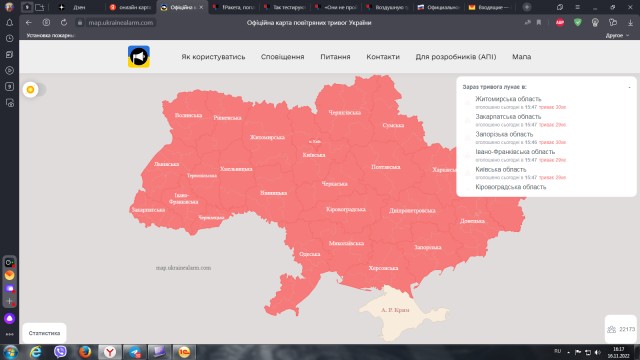The width and height of the screenshot is (640, 360).
Task: Select Закарпатська область in alerts list
Action: click(x=508, y=116)
